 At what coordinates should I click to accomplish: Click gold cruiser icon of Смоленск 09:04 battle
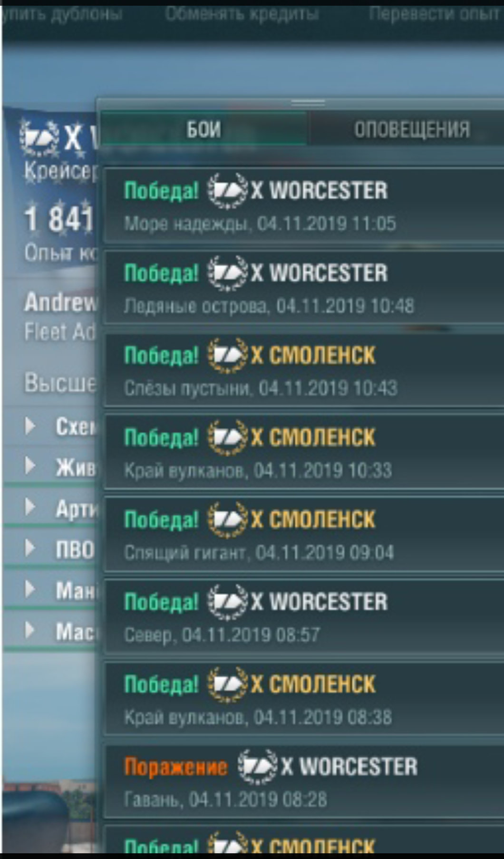click(x=228, y=520)
